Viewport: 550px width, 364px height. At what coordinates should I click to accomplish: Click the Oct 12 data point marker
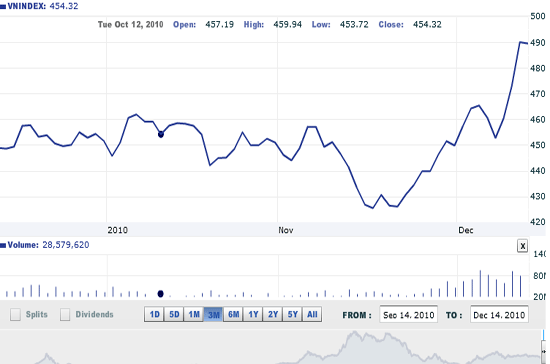(161, 134)
